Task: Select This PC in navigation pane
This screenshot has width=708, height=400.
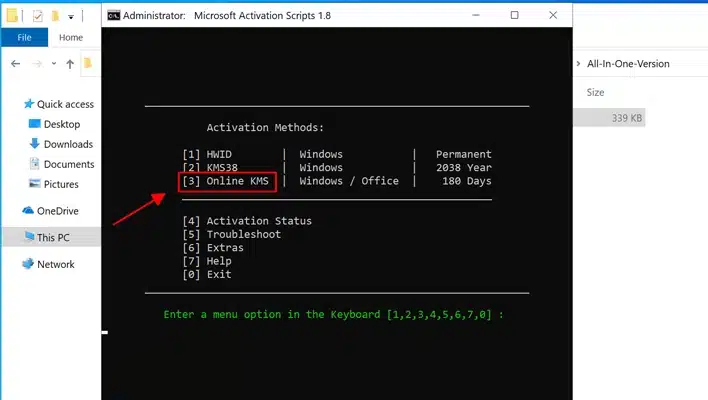Action: pyautogui.click(x=51, y=237)
